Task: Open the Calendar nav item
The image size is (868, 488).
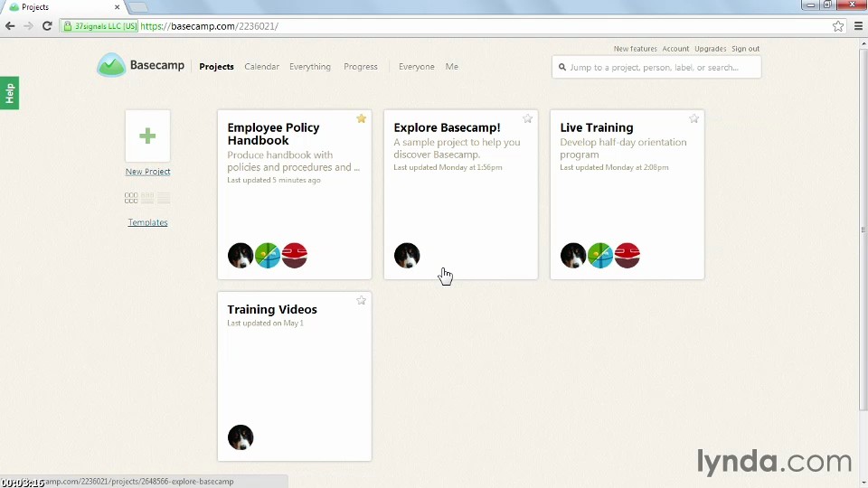Action: pos(262,66)
